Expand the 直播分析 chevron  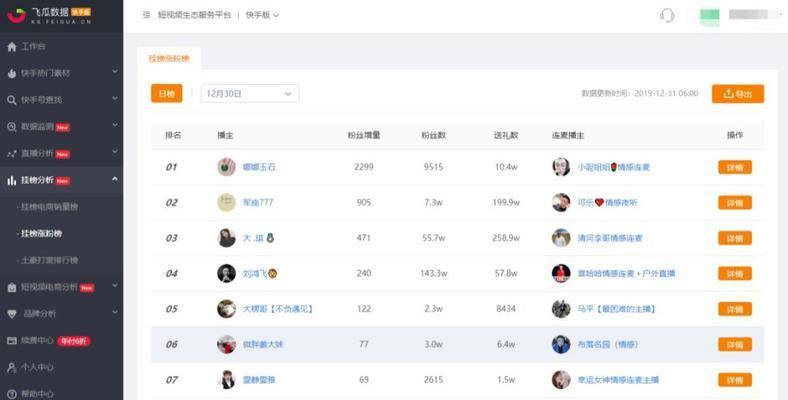tap(115, 152)
